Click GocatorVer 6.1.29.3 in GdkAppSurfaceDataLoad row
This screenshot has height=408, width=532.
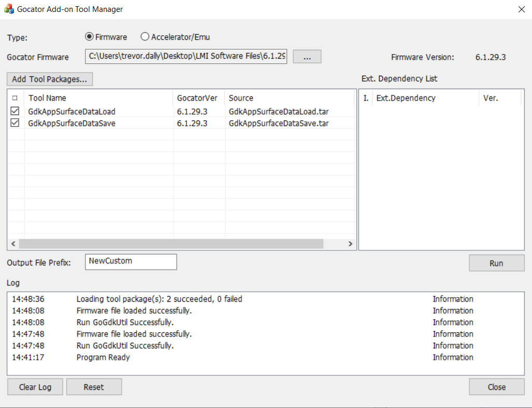click(x=192, y=111)
